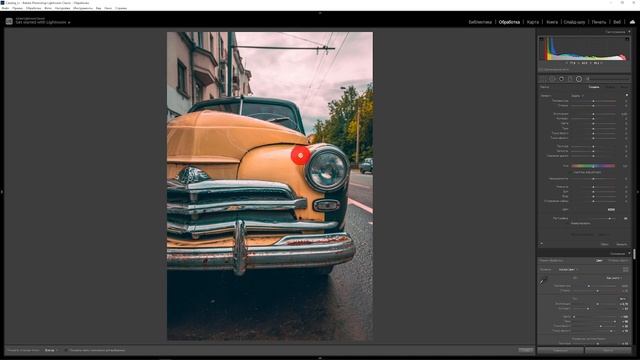Screen dimensions: 640x360
Task: Collapse the Basic (Основные) panel
Action: [629, 253]
